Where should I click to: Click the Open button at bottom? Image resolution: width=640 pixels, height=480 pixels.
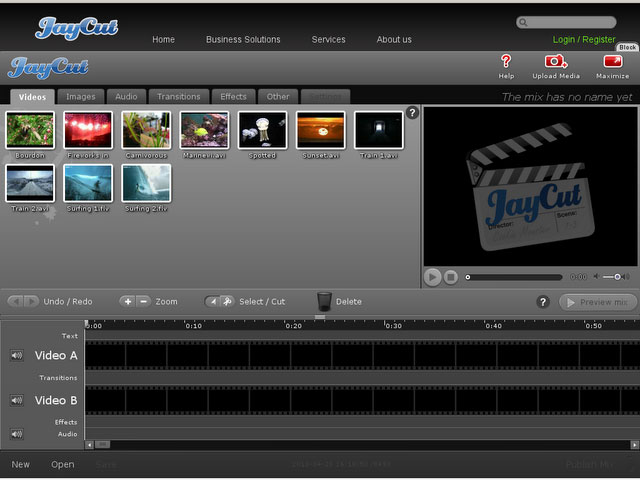[x=63, y=465]
